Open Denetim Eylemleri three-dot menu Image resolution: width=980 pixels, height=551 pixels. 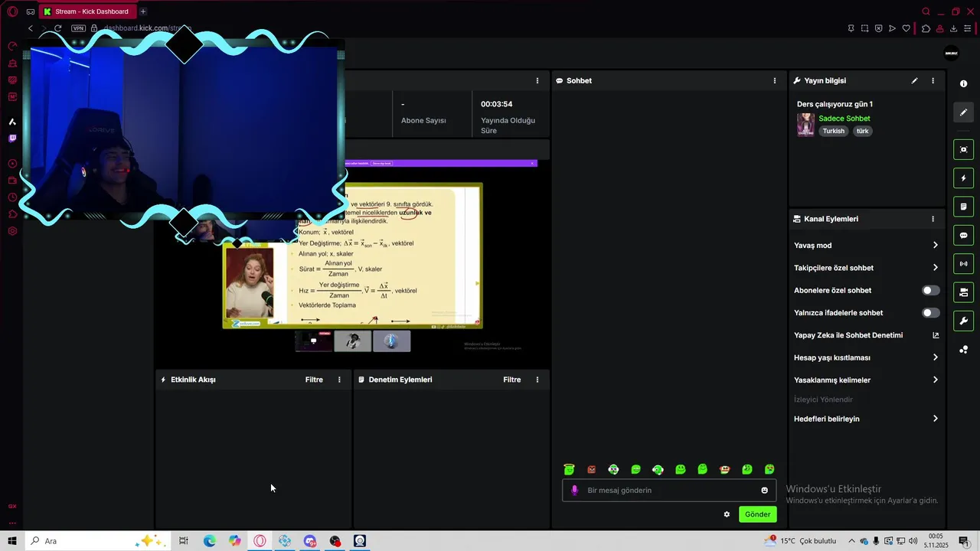pyautogui.click(x=537, y=380)
